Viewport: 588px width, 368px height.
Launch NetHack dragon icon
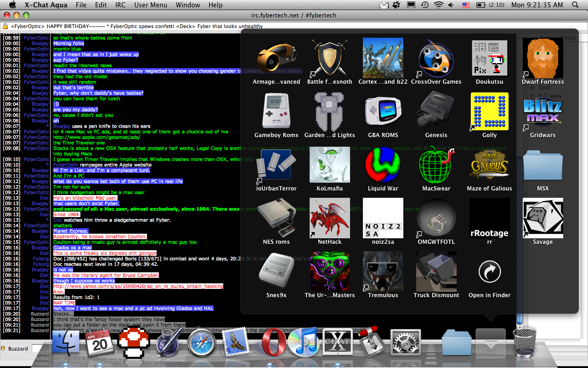[x=330, y=218]
